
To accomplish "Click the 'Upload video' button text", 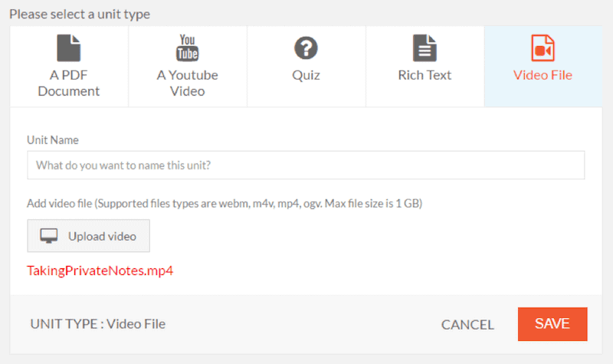I will [102, 236].
